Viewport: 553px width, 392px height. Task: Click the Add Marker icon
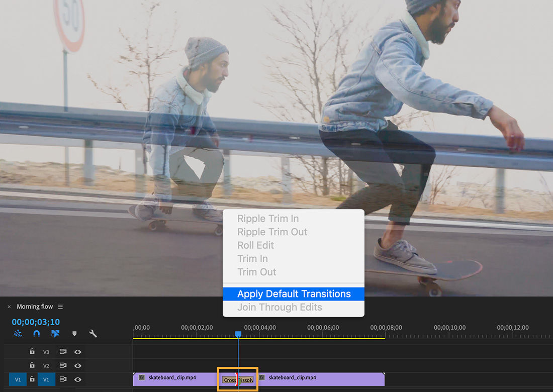click(x=74, y=334)
